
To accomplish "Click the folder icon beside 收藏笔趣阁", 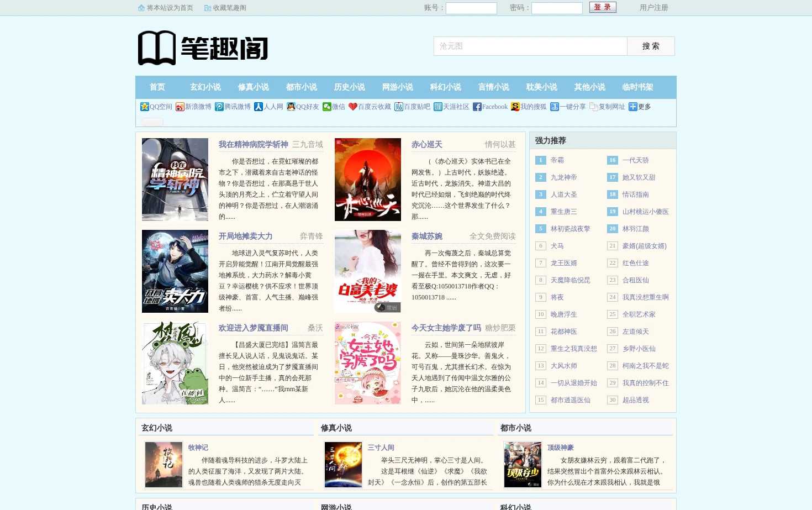I will [208, 8].
